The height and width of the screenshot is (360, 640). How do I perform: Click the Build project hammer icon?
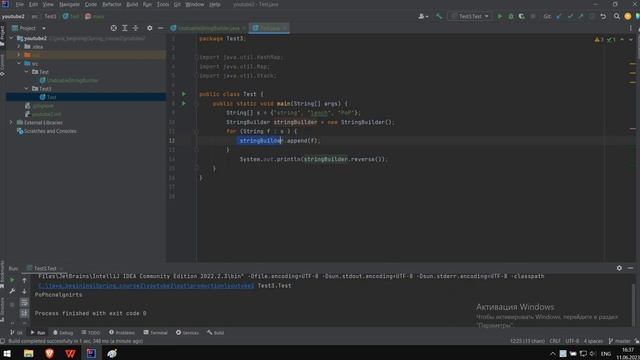point(439,16)
